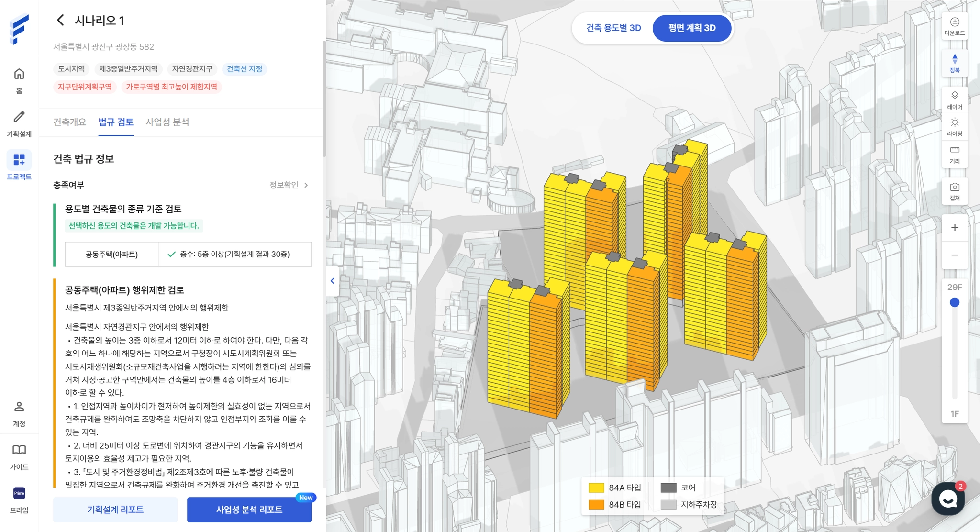980x532 pixels.
Task: Select 평면 계획 3D view mode
Action: (x=692, y=28)
